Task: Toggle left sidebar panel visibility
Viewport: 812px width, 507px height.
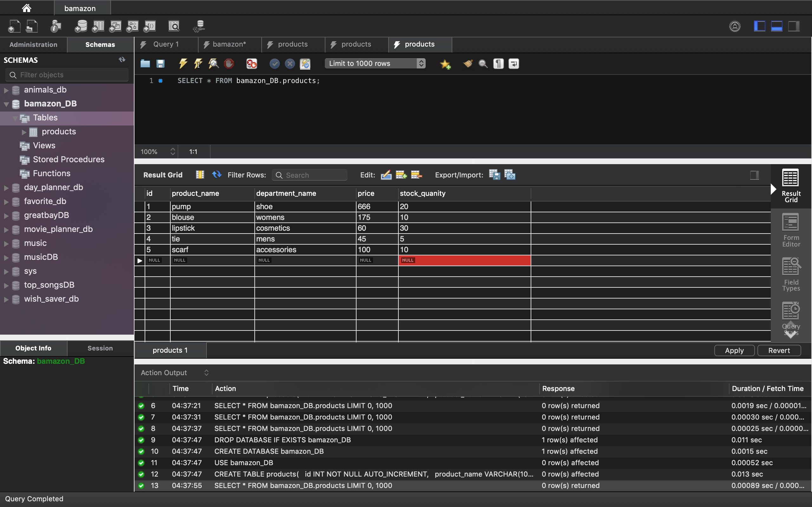Action: (759, 26)
